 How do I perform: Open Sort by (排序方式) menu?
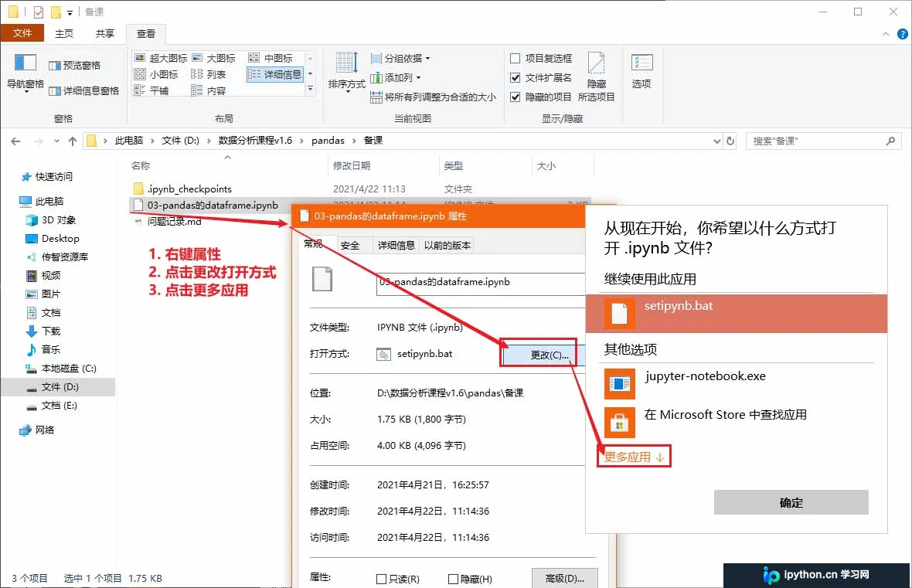347,72
